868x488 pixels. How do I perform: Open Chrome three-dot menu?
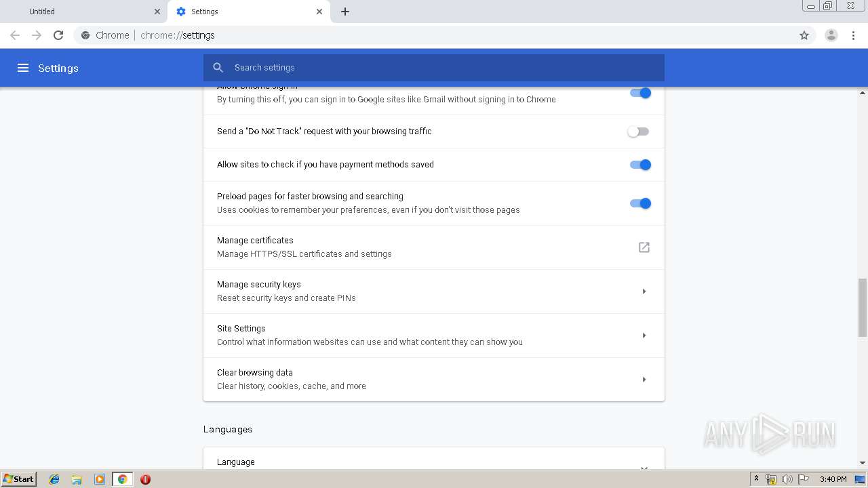pos(854,35)
